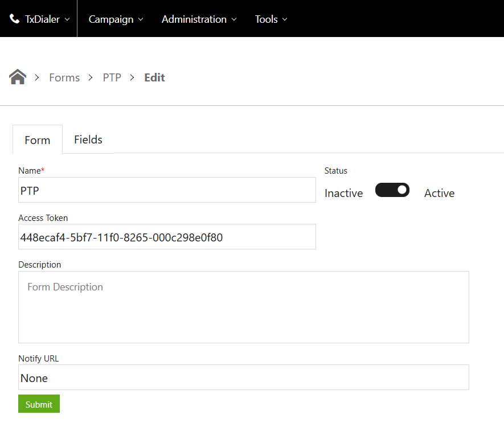
Task: Click the Form Description text area
Action: (x=243, y=307)
